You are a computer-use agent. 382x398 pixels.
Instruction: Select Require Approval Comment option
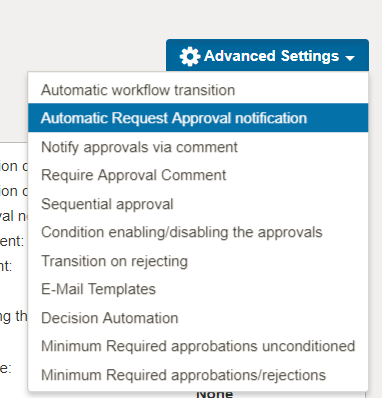198,175
